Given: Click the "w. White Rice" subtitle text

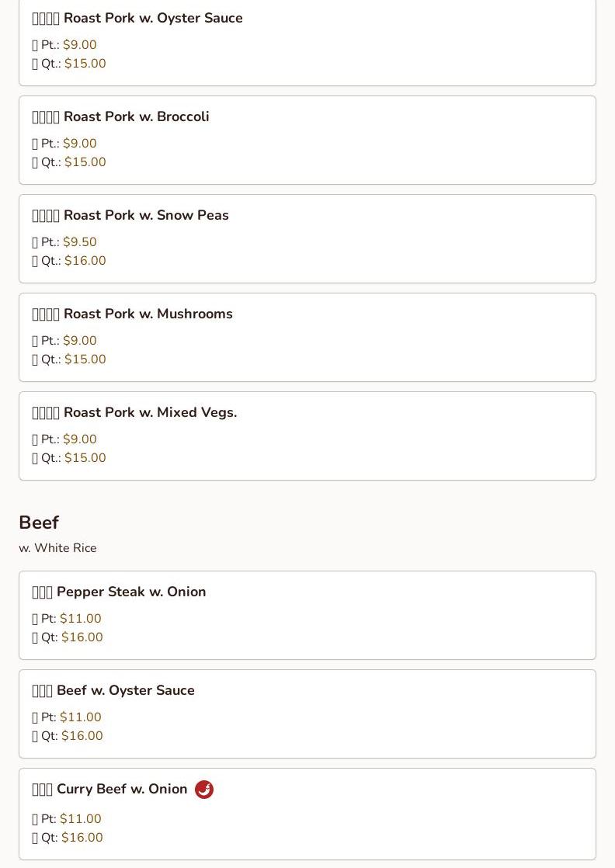Looking at the screenshot, I should pos(57,548).
